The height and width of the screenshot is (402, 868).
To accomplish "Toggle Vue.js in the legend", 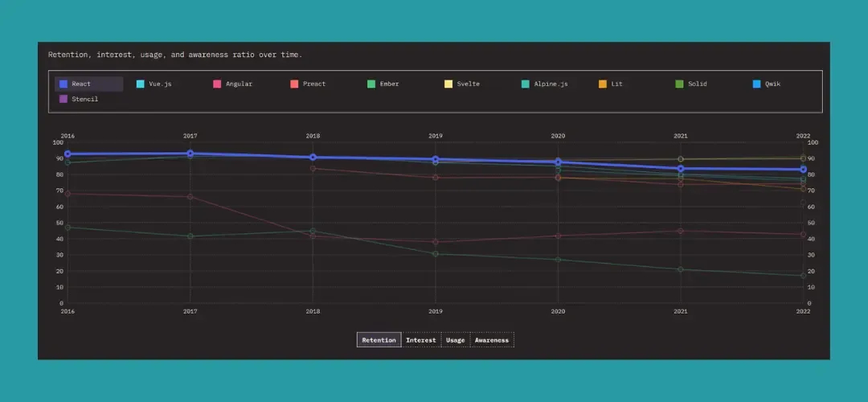I will click(x=154, y=84).
